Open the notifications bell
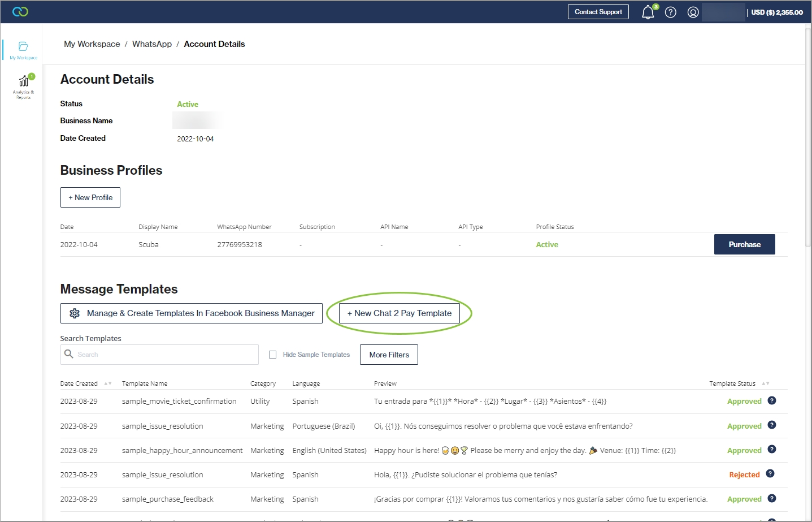The image size is (812, 522). point(648,12)
